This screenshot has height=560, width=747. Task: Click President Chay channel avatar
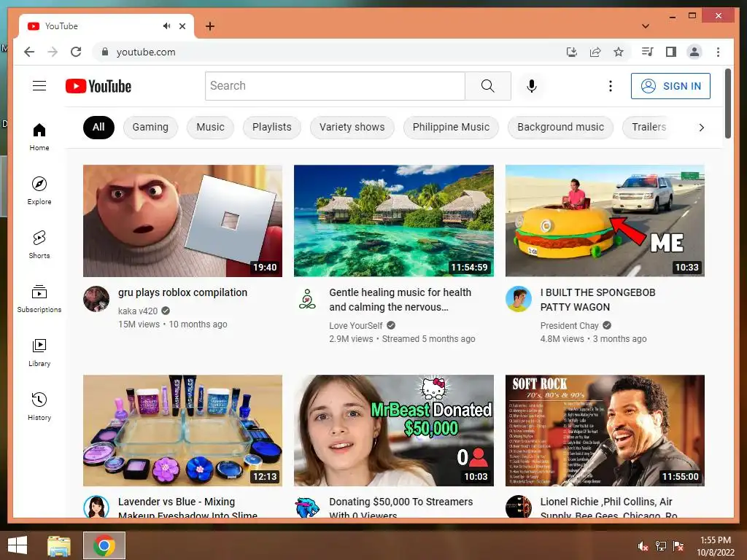tap(519, 299)
